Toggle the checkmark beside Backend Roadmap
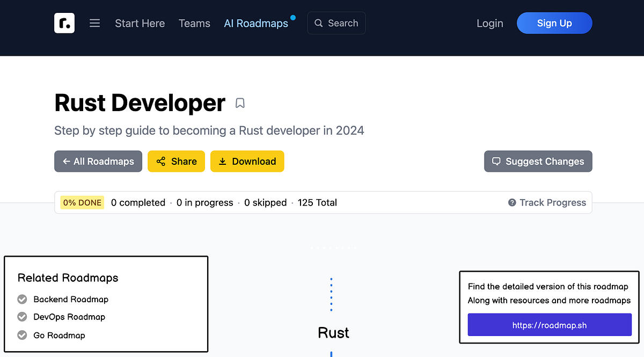 click(22, 299)
